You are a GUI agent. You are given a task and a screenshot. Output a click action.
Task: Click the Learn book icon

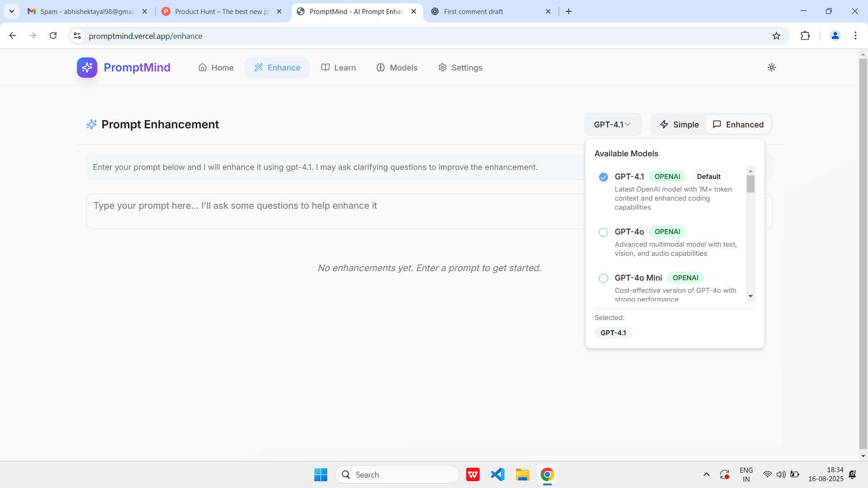(x=325, y=67)
